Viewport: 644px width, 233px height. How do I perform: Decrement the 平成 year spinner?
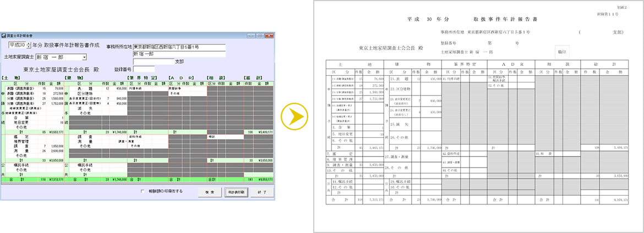click(29, 48)
